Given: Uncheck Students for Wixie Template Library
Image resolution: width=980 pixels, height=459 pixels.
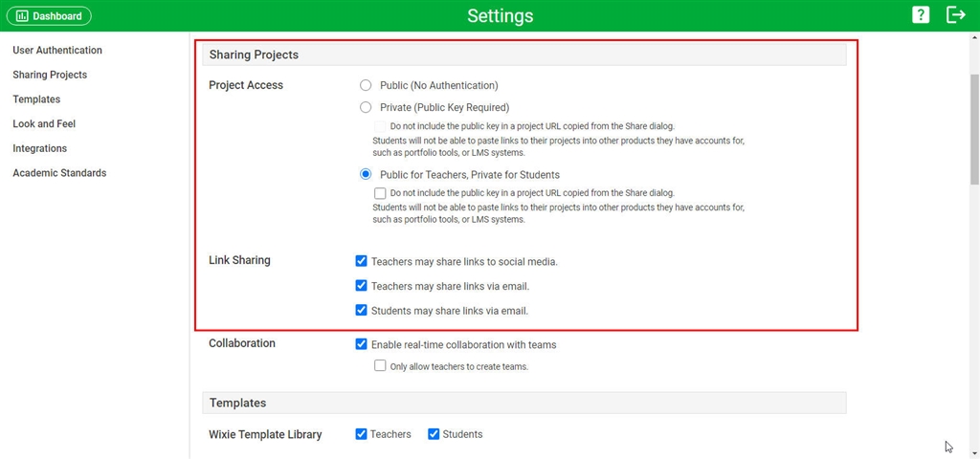Looking at the screenshot, I should [434, 434].
